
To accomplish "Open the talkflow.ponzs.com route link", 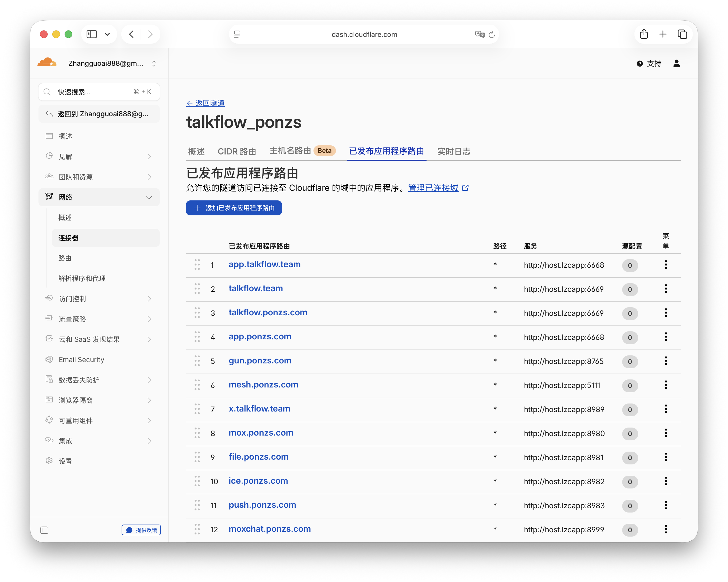I will coord(268,313).
